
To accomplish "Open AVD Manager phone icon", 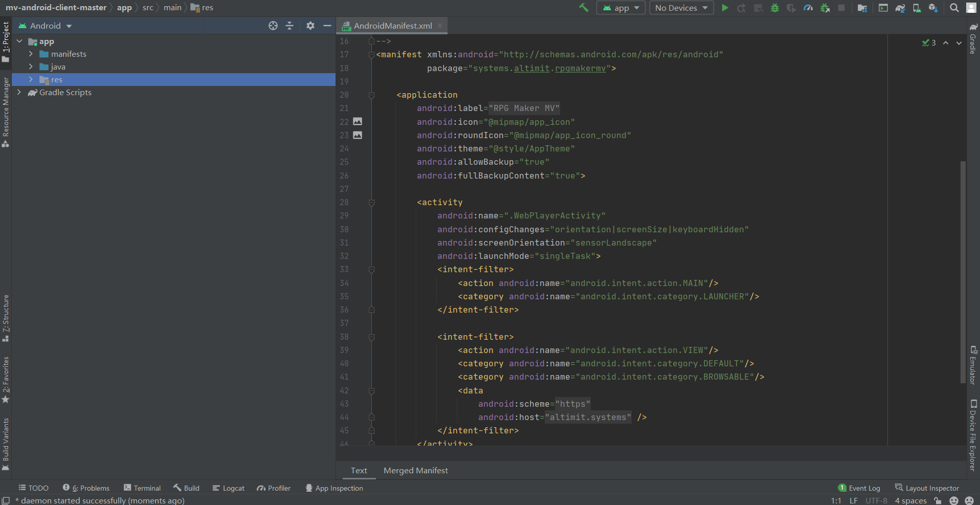I will [x=917, y=8].
